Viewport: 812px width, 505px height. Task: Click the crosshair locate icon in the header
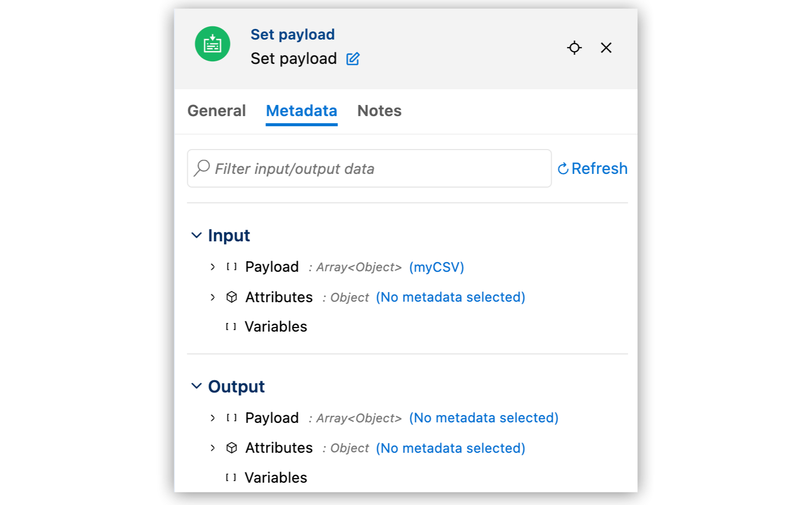(x=574, y=48)
